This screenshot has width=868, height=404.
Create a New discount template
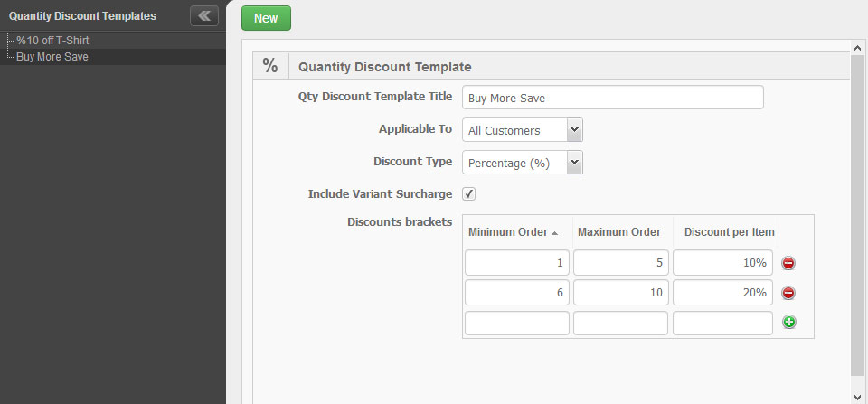click(x=266, y=18)
